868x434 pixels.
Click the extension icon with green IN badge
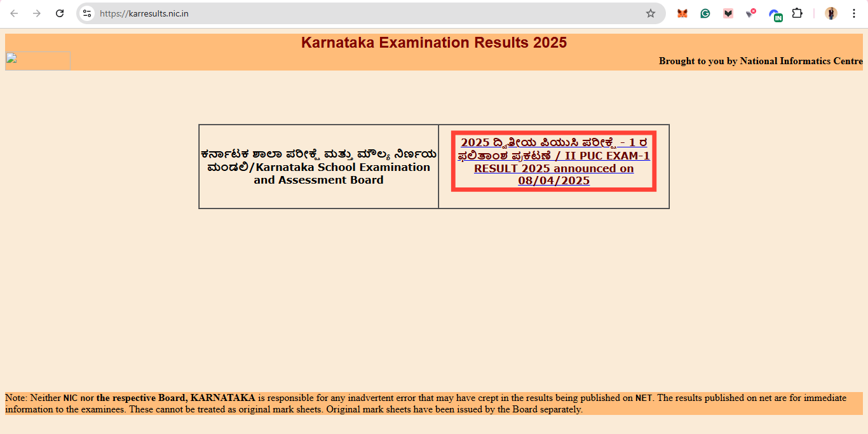coord(775,15)
